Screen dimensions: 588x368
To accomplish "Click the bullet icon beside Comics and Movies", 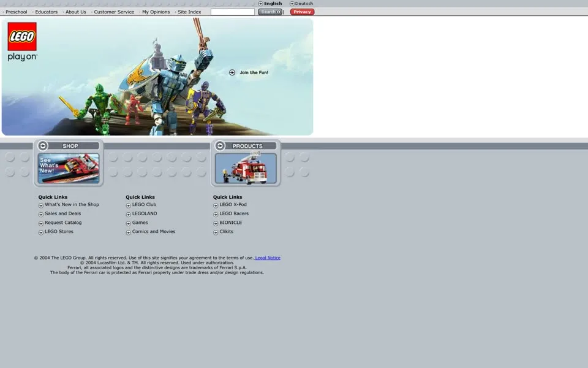I will pos(128,232).
